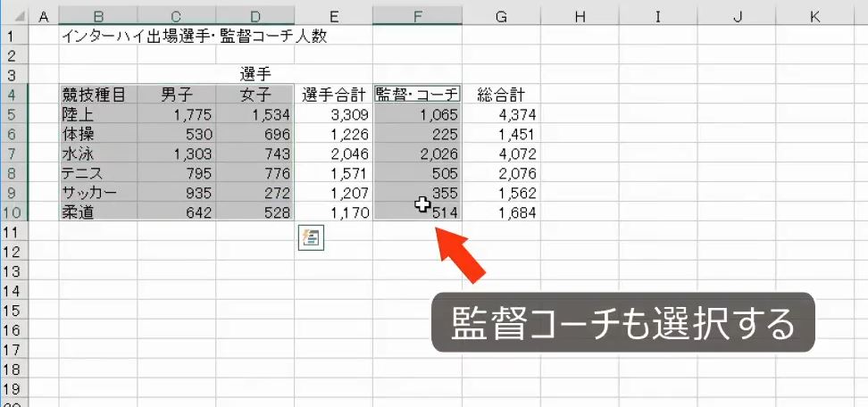Viewport: 868px width, 407px height.
Task: Select row 4 header
Action: point(15,94)
